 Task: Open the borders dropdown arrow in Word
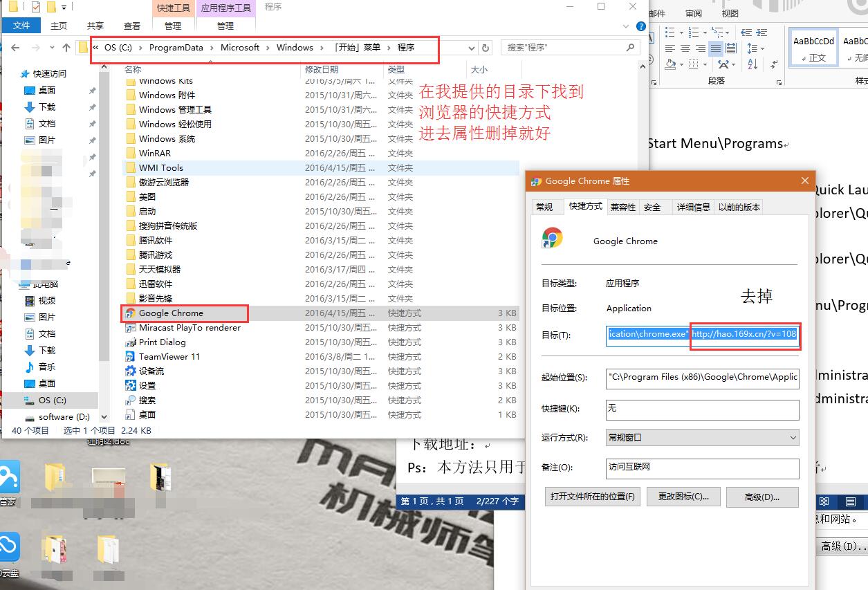(x=705, y=64)
